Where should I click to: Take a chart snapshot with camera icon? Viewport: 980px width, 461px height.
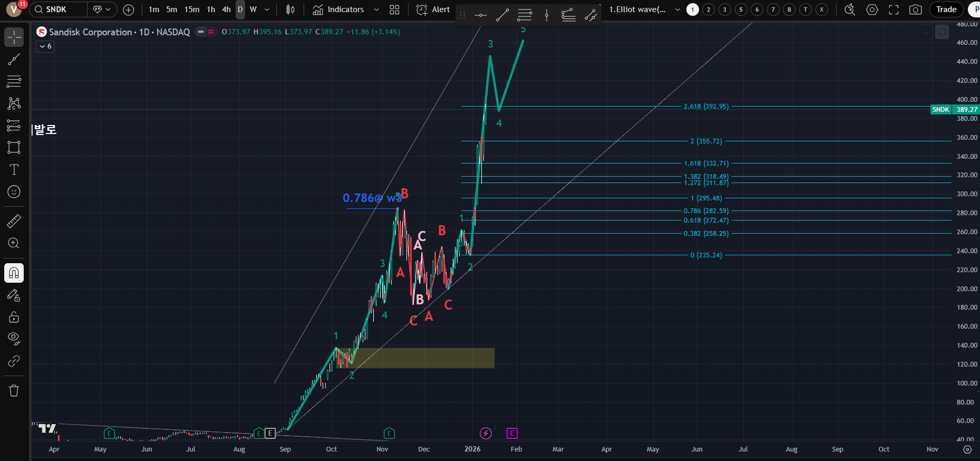coord(916,9)
